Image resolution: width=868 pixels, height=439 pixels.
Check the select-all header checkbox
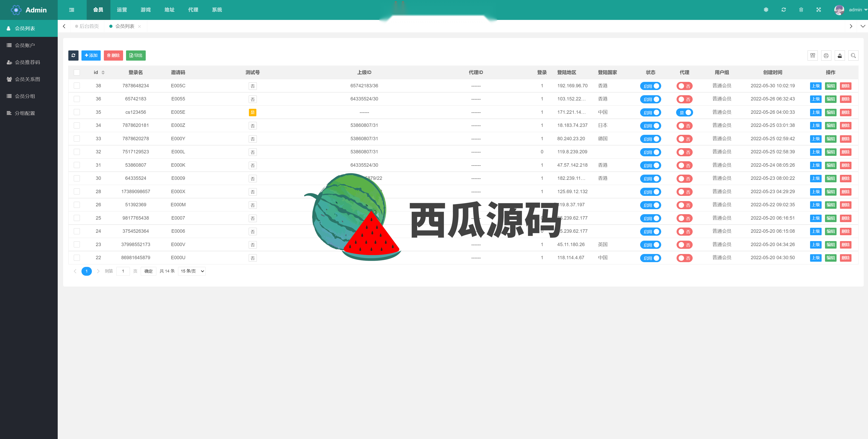point(77,72)
